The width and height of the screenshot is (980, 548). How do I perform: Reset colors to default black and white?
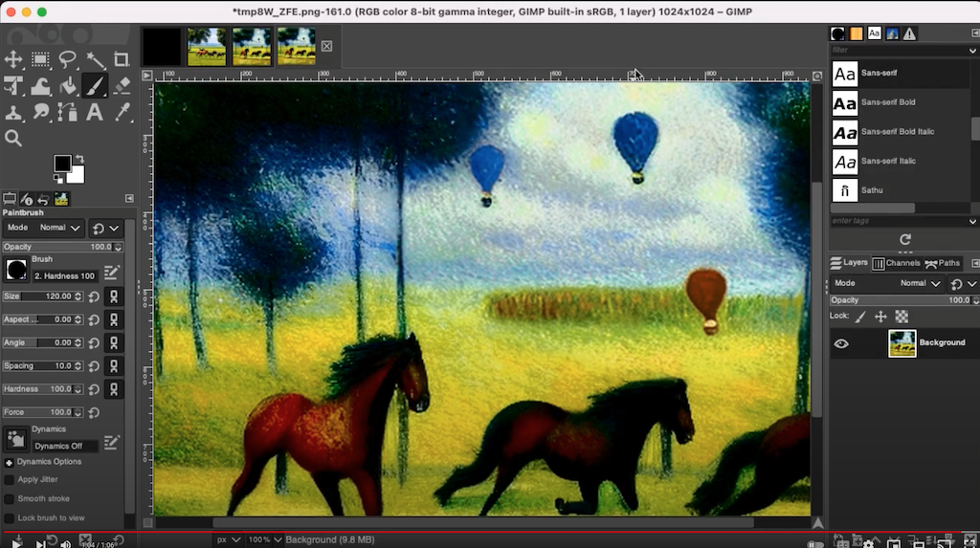(x=58, y=180)
